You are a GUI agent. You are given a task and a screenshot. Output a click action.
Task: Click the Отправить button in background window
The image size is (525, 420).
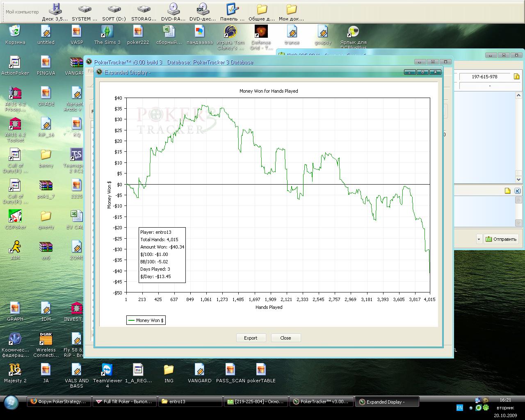point(501,239)
